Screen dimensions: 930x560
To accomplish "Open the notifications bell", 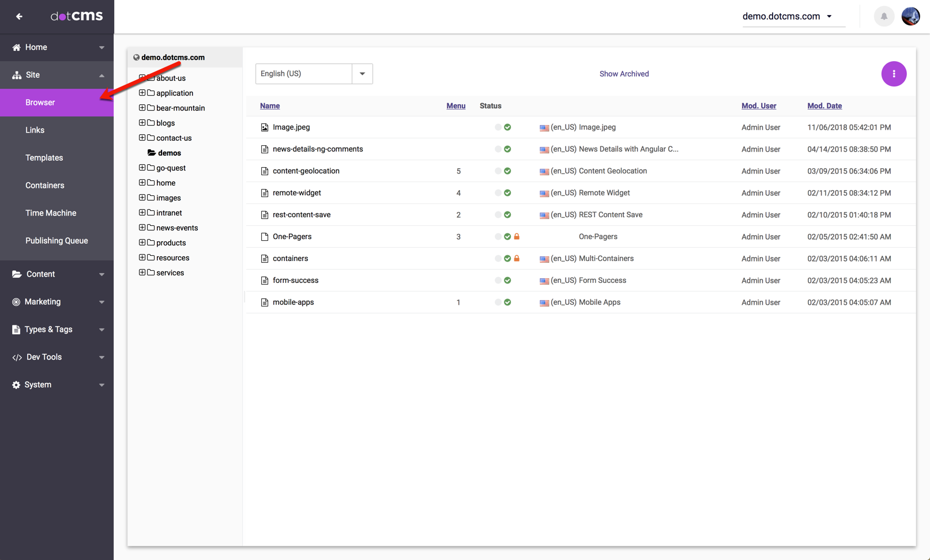I will (x=883, y=16).
